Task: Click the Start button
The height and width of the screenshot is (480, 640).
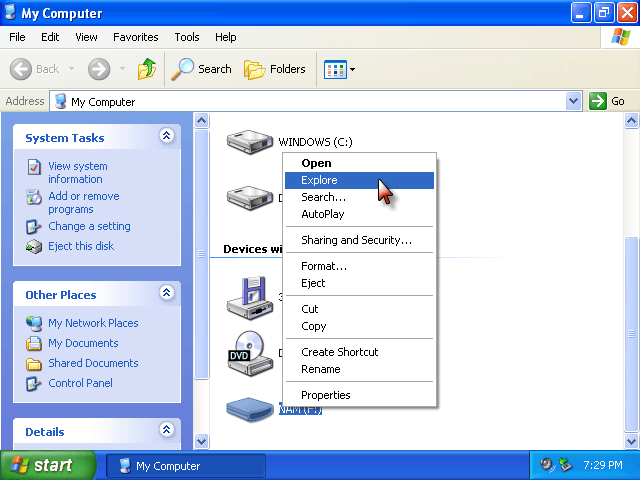Action: (48, 465)
